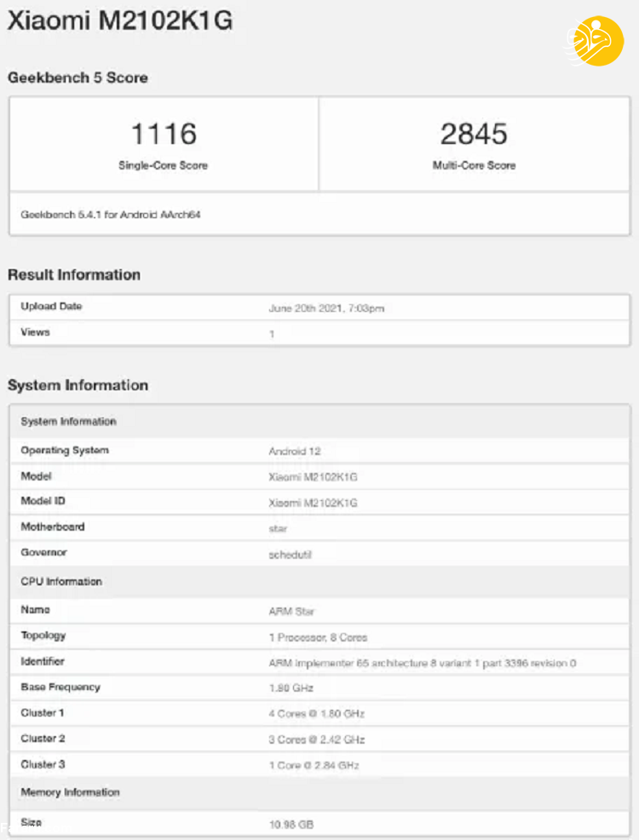This screenshot has width=639, height=840.
Task: Click the 'Cluster 2' label
Action: pyautogui.click(x=43, y=739)
